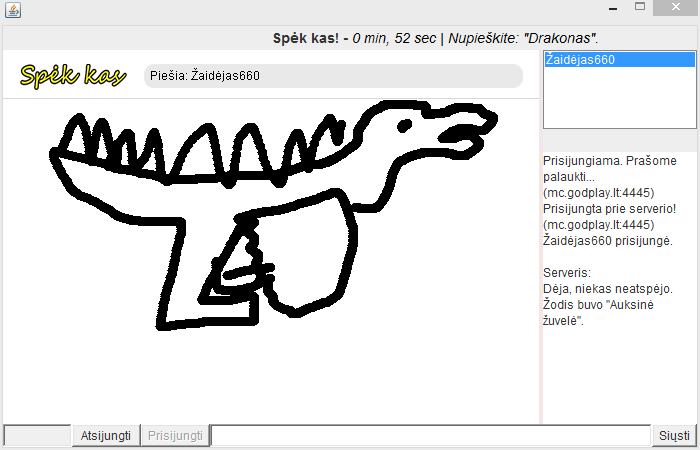Click the 'Dėja, niekas neatspėjo.' chat line

pos(608,289)
